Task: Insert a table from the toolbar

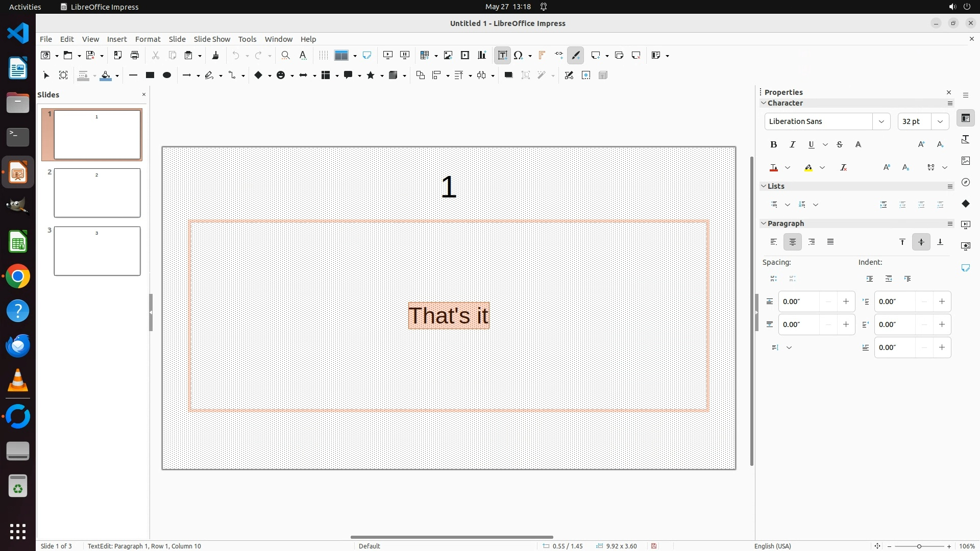Action: (x=424, y=55)
